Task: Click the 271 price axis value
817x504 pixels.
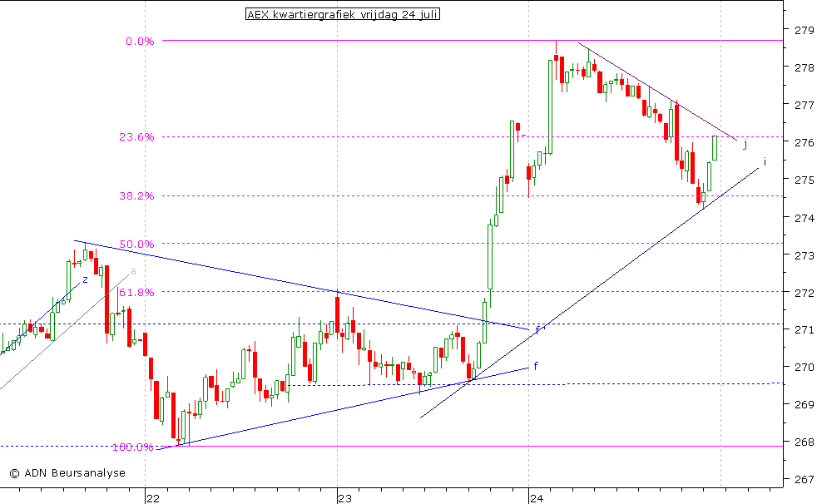Action: point(804,329)
